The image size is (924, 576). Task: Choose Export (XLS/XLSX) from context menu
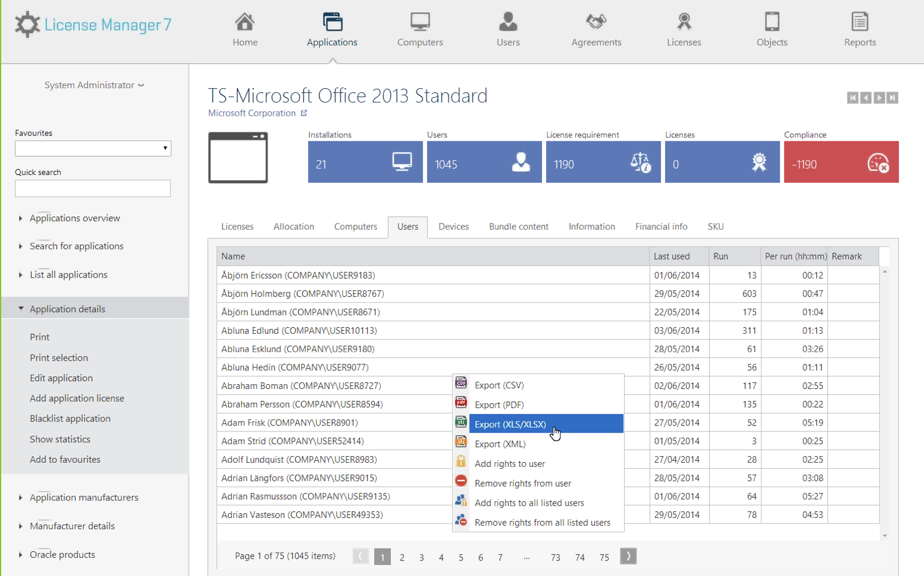coord(510,424)
